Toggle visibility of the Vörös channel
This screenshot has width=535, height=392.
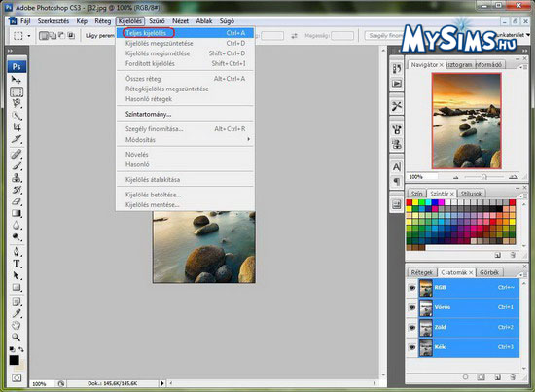point(412,307)
